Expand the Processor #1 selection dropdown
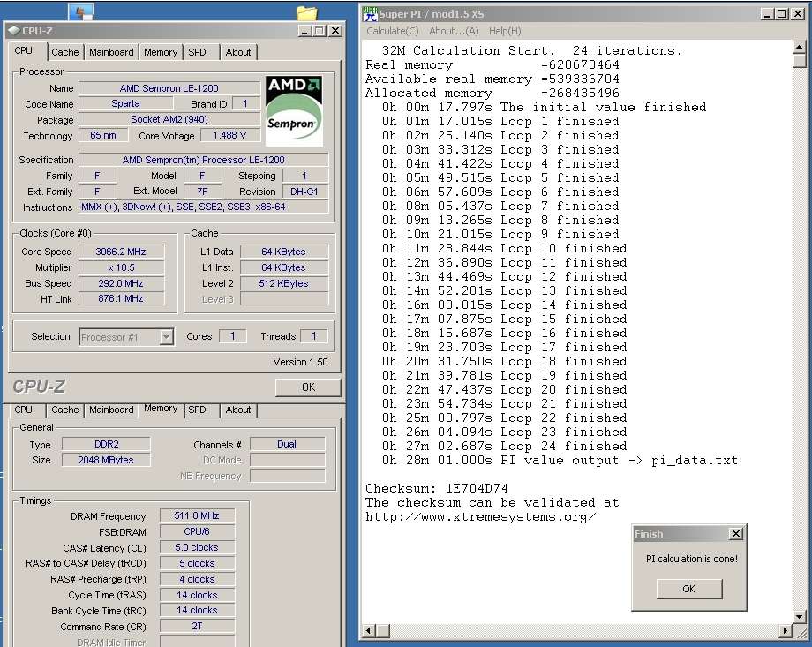The height and width of the screenshot is (647, 812). 166,337
